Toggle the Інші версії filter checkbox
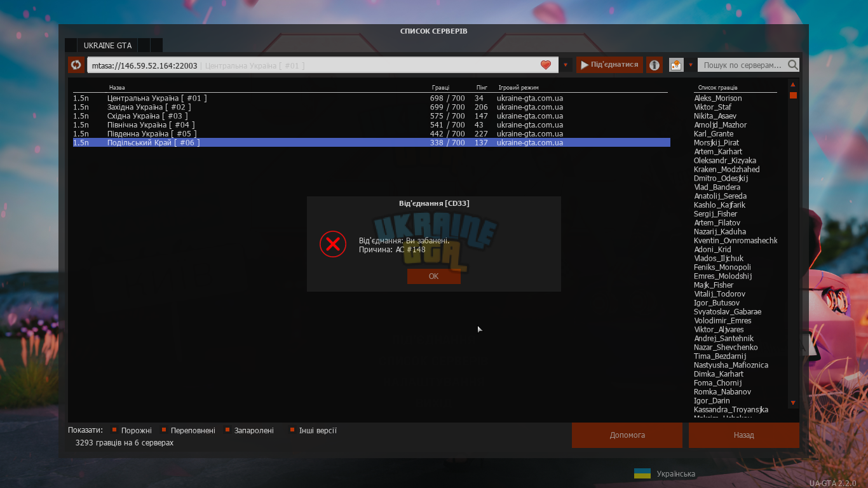This screenshot has width=868, height=488. pos(292,430)
